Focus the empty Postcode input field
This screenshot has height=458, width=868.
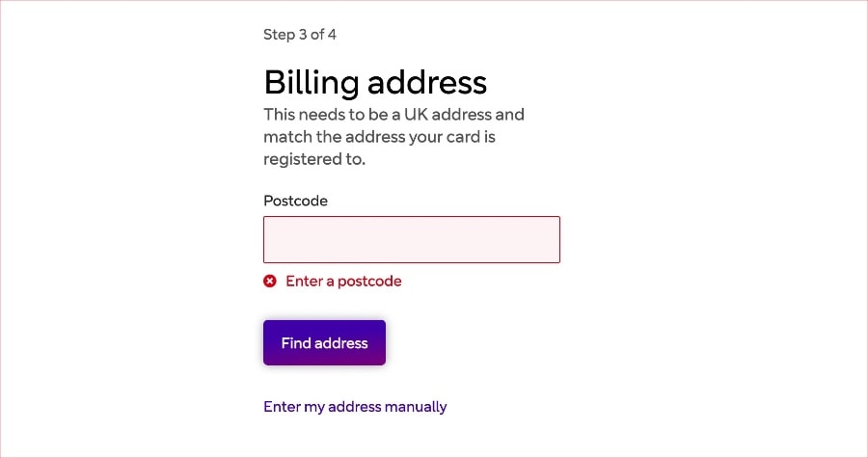point(411,239)
